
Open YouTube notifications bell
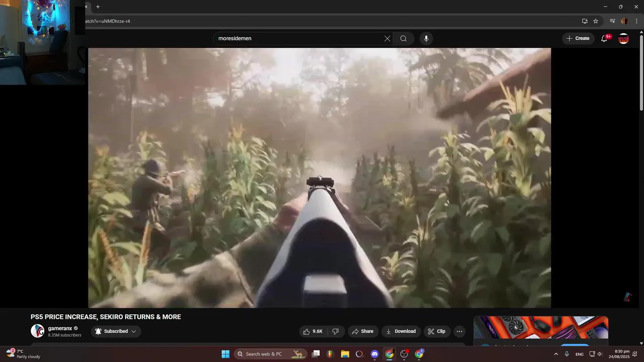tap(604, 39)
